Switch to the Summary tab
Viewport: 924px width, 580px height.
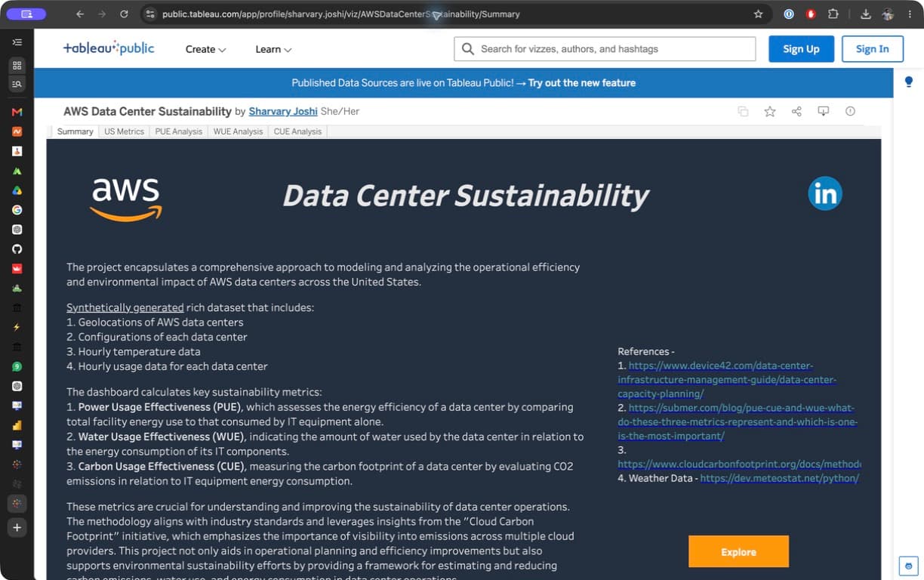(x=75, y=131)
